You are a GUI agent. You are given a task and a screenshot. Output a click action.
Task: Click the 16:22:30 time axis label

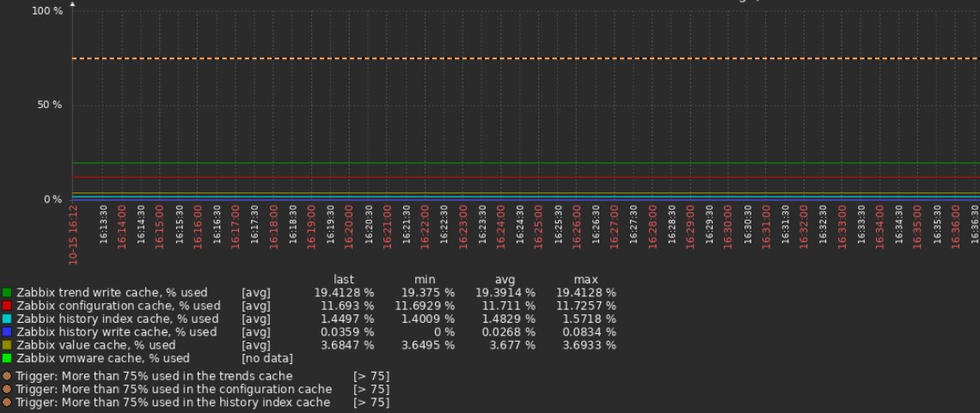[444, 225]
